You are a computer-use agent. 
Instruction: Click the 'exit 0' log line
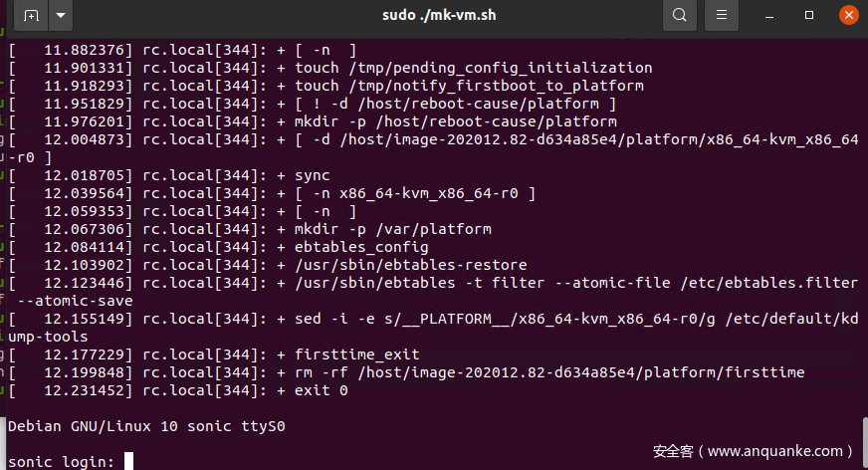pos(321,390)
